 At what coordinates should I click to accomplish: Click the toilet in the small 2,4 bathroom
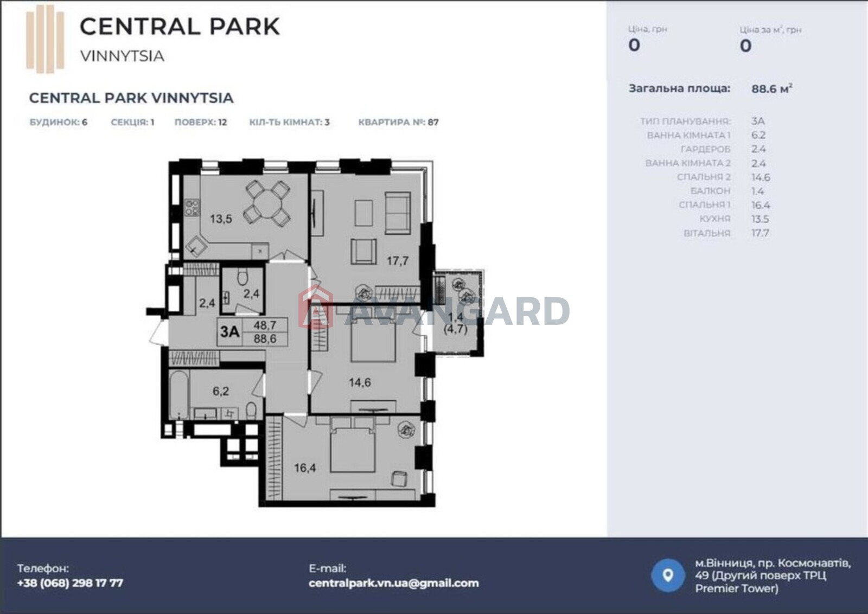click(242, 277)
